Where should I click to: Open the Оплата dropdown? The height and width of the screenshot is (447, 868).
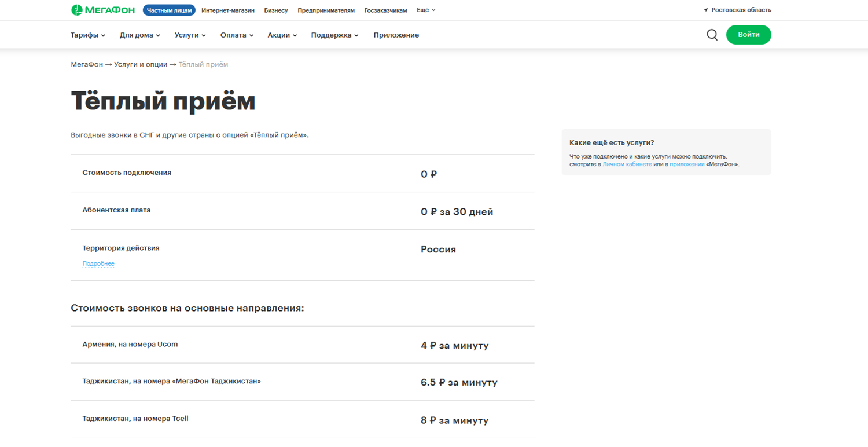237,35
